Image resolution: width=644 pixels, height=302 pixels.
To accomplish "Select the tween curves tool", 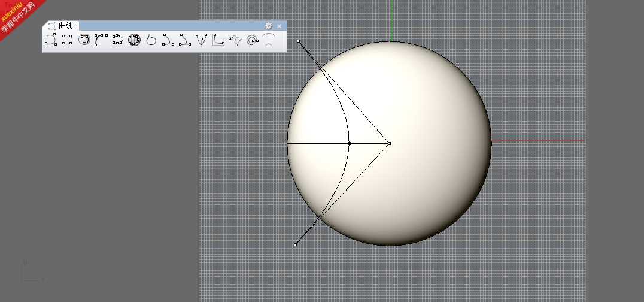I will [x=269, y=40].
